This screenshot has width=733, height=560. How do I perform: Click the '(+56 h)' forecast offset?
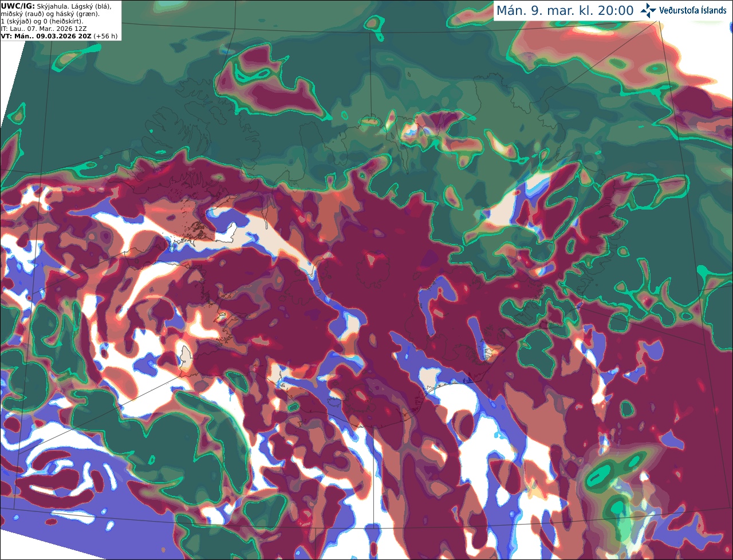click(x=106, y=36)
